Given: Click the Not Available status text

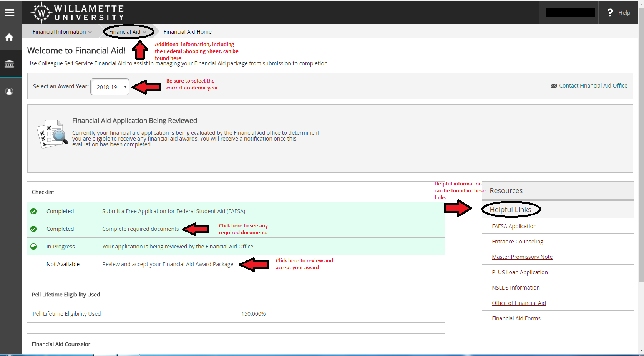Looking at the screenshot, I should tap(63, 264).
